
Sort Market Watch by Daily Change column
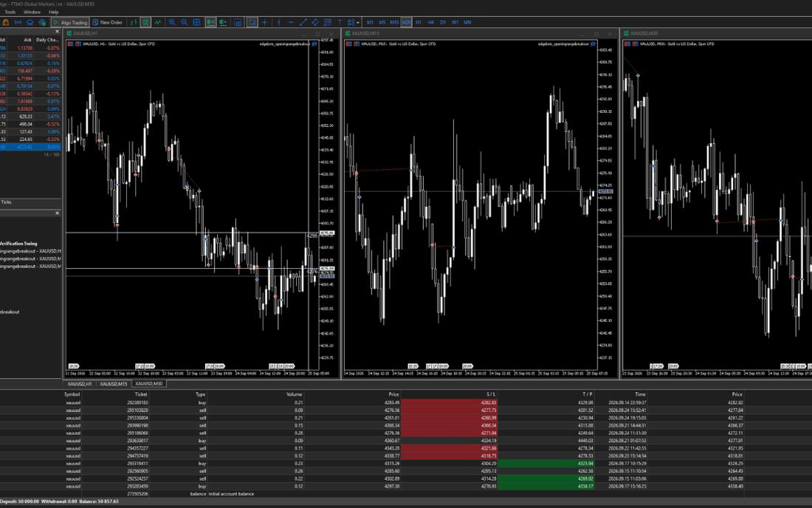coord(47,40)
